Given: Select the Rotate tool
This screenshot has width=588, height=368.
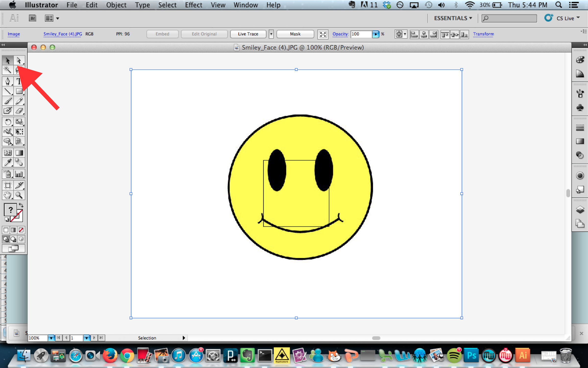Looking at the screenshot, I should [x=8, y=122].
